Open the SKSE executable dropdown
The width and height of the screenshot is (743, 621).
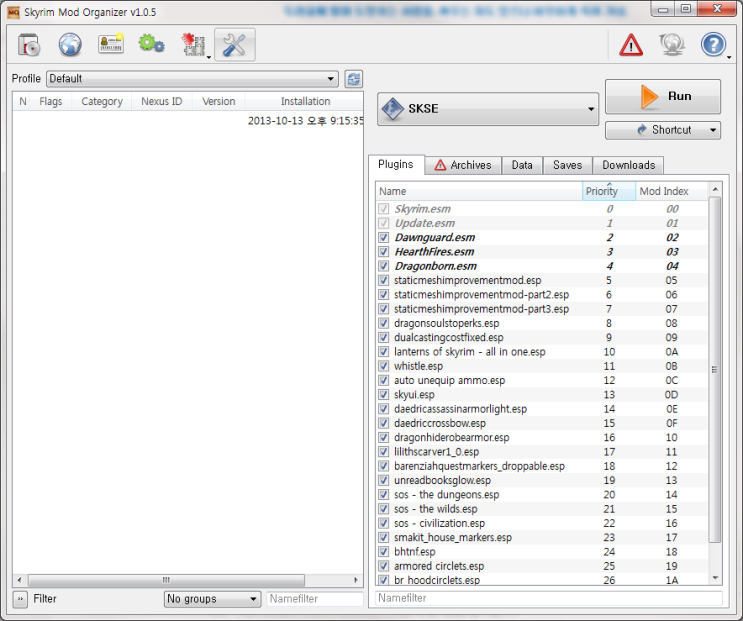pyautogui.click(x=488, y=109)
